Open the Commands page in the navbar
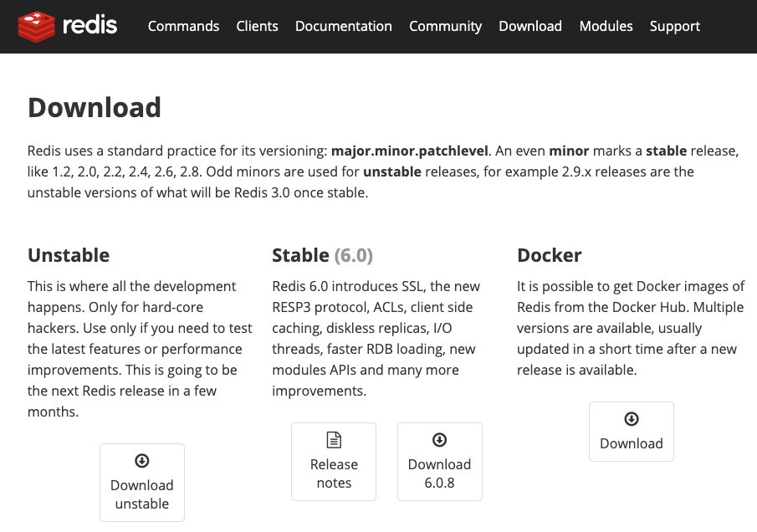757x532 pixels. (x=183, y=26)
